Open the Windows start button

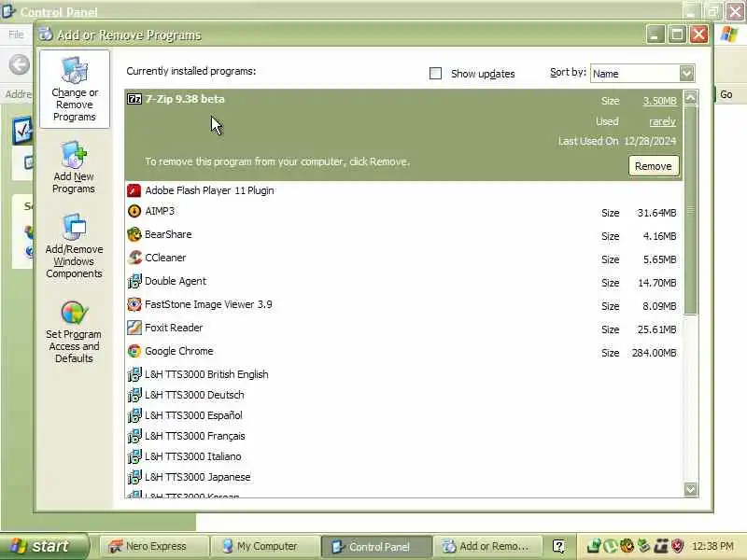pos(44,546)
